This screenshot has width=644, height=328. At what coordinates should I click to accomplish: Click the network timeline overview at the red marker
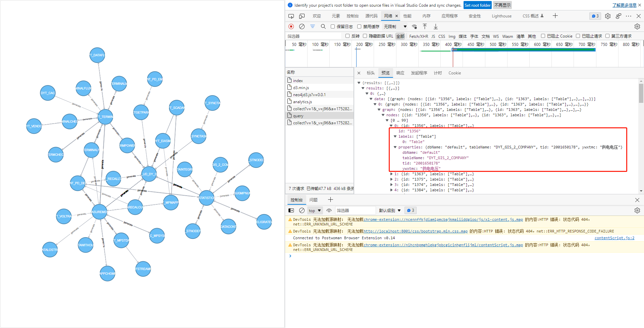[453, 57]
